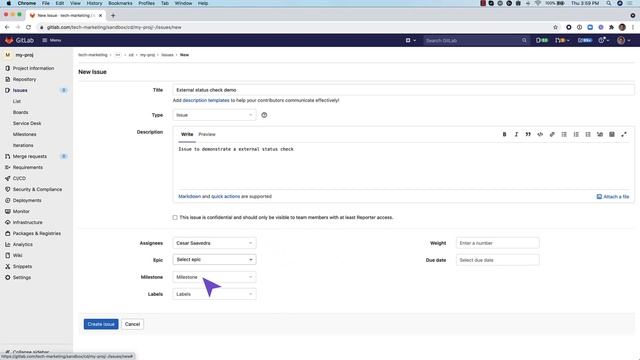Add a bullet list from toolbar
This screenshot has width=640, height=360.
[564, 134]
